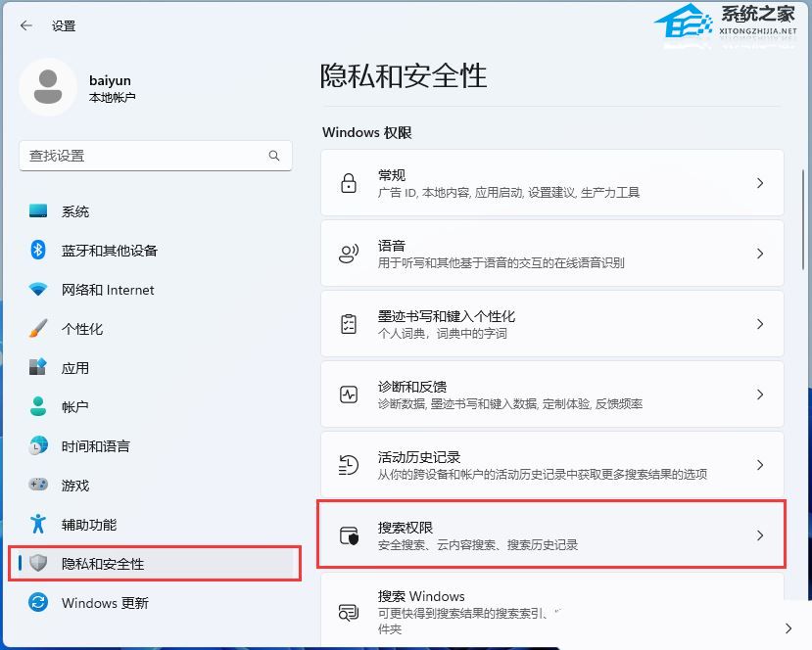
Task: Expand the 诊断和反馈 chevron
Action: coord(760,395)
